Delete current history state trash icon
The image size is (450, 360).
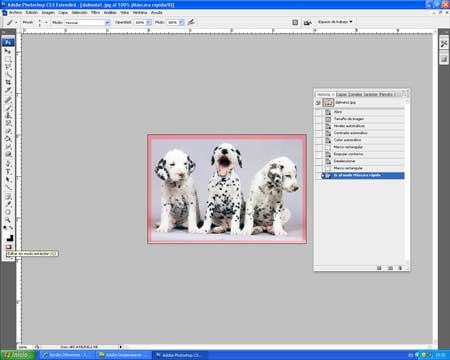click(400, 268)
